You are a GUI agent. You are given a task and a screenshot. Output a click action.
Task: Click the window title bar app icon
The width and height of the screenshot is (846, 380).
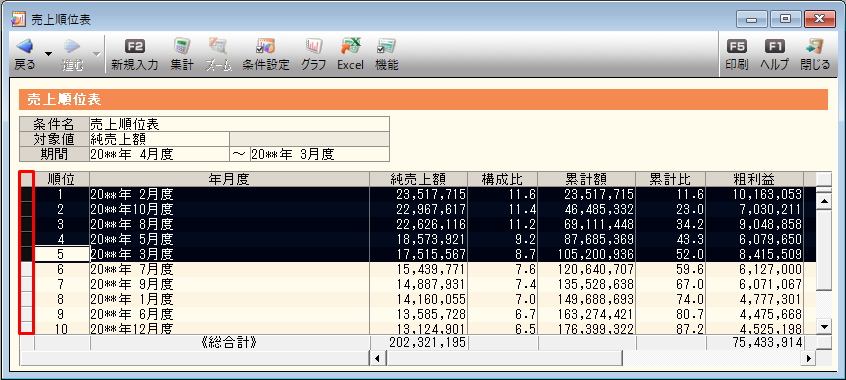click(x=17, y=19)
